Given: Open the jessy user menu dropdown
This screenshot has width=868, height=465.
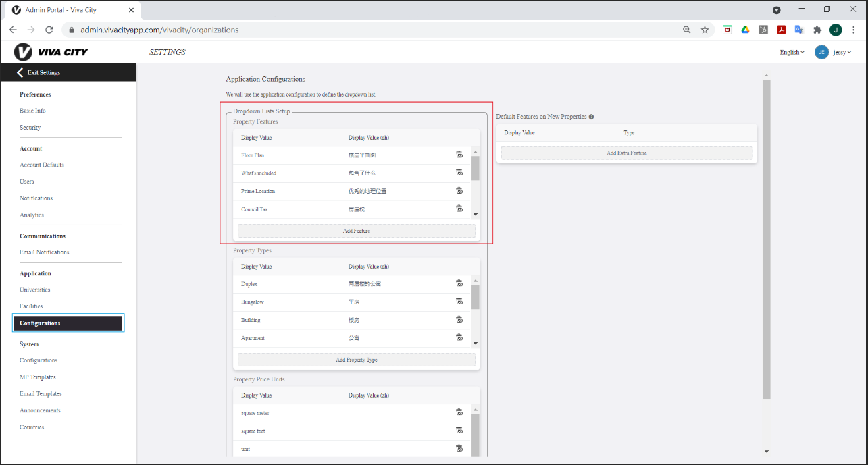Looking at the screenshot, I should tap(842, 52).
